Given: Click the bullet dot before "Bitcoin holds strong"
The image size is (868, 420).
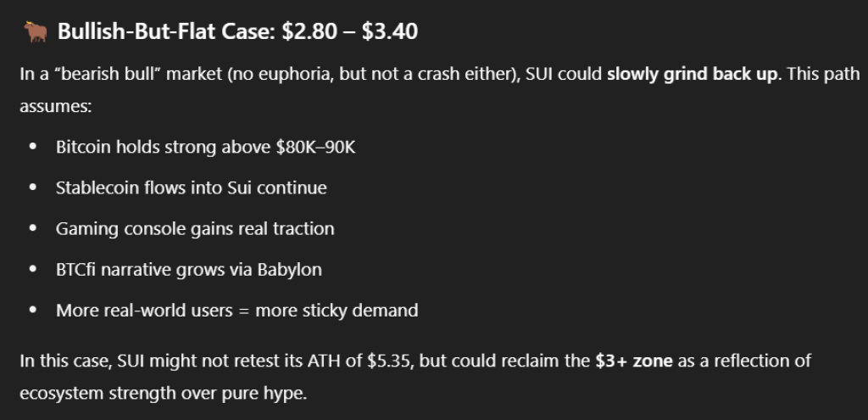Looking at the screenshot, I should tap(32, 147).
